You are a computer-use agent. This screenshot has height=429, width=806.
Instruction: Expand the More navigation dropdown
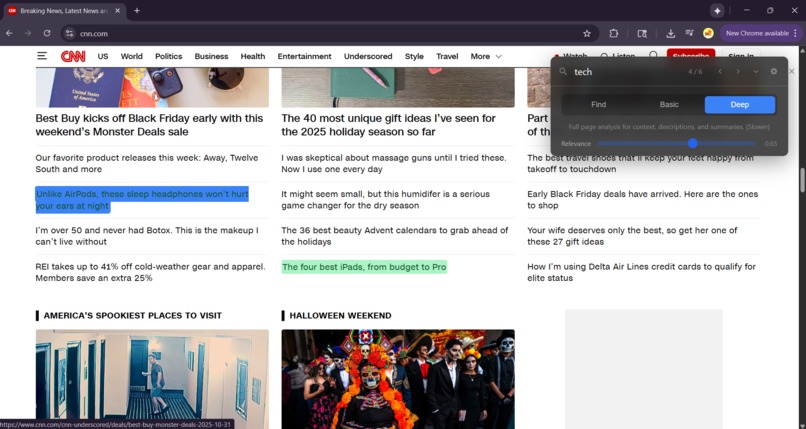486,57
